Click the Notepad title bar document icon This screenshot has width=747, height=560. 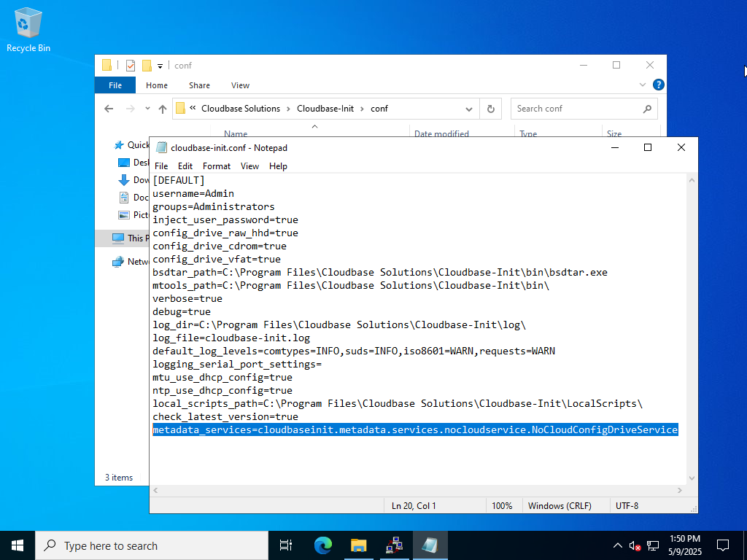tap(161, 147)
